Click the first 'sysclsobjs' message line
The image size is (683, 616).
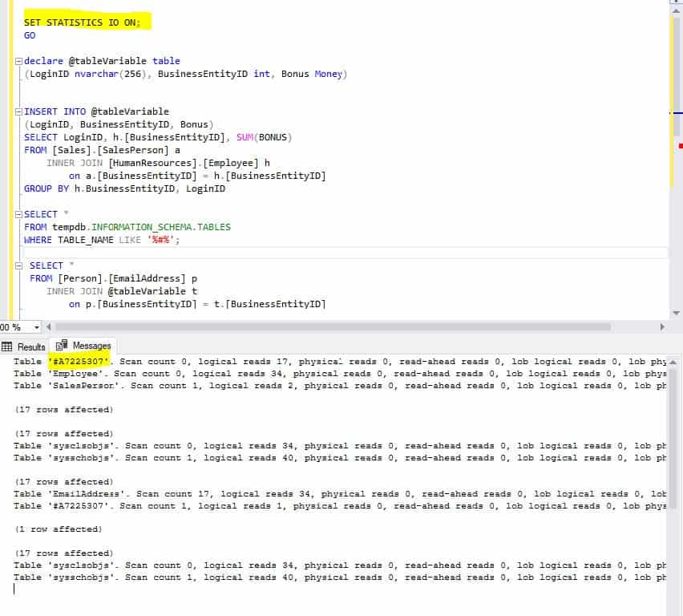[340, 446]
